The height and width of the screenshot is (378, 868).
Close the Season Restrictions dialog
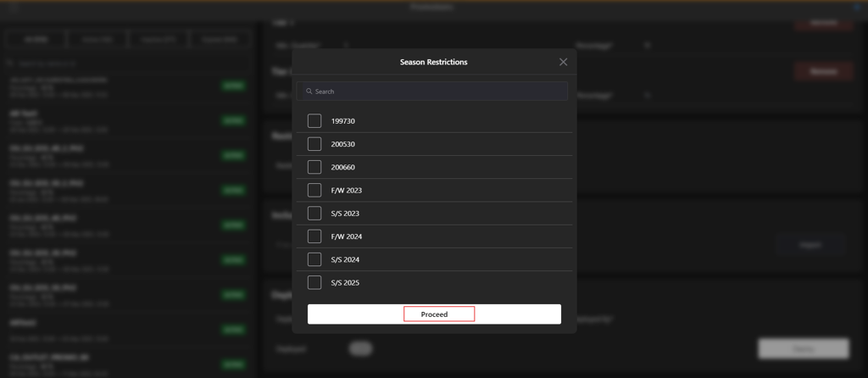pyautogui.click(x=563, y=62)
